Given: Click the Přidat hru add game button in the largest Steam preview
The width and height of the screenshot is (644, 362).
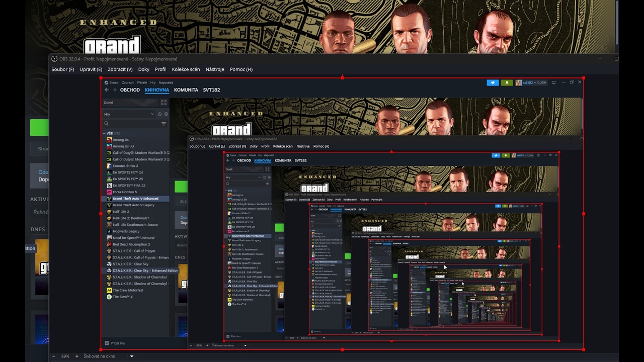Looking at the screenshot, I should (x=115, y=343).
